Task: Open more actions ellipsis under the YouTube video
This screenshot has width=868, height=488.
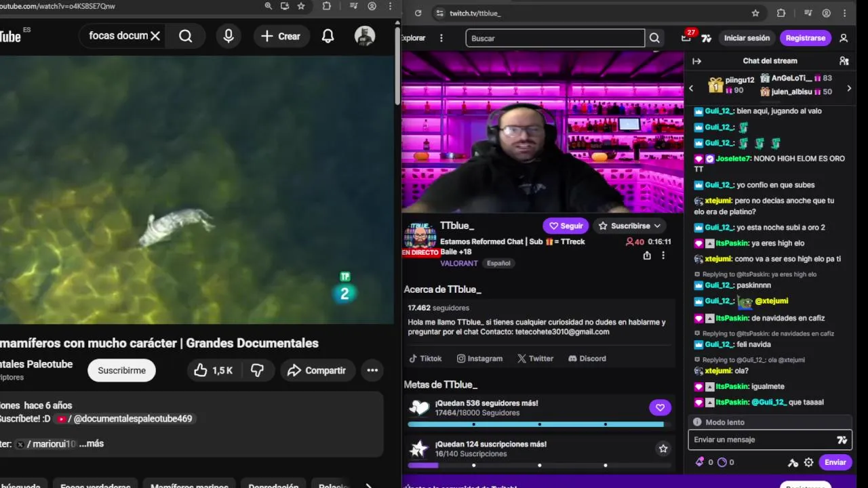Action: coord(372,370)
